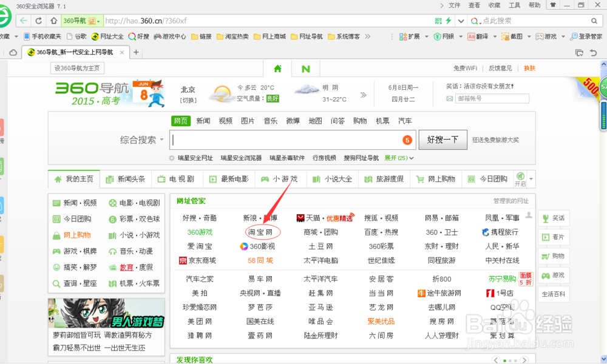Switch to 最新电影 category tab
This screenshot has height=364, width=607.
pyautogui.click(x=229, y=179)
